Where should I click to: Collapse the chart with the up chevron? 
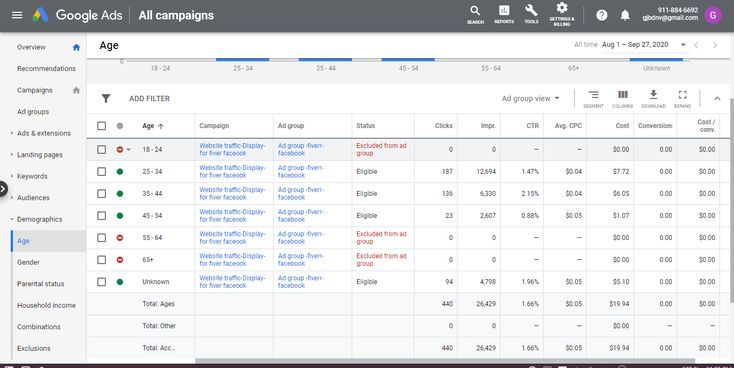(717, 98)
